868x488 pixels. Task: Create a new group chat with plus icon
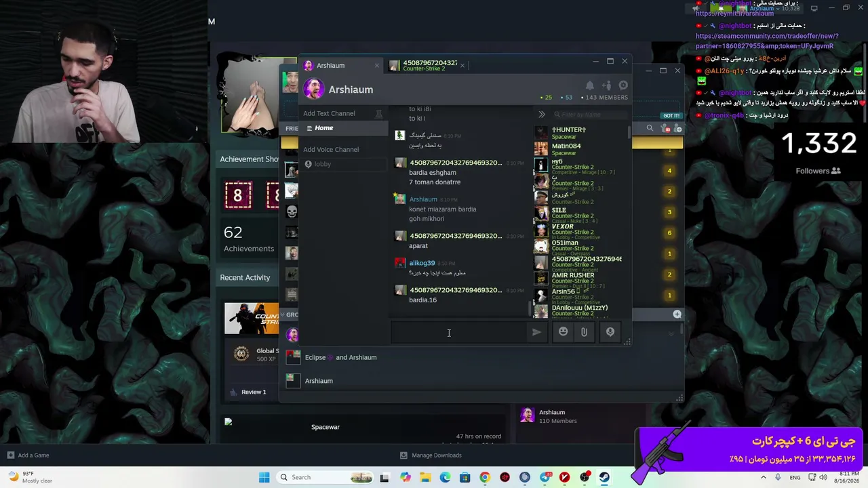pos(677,314)
